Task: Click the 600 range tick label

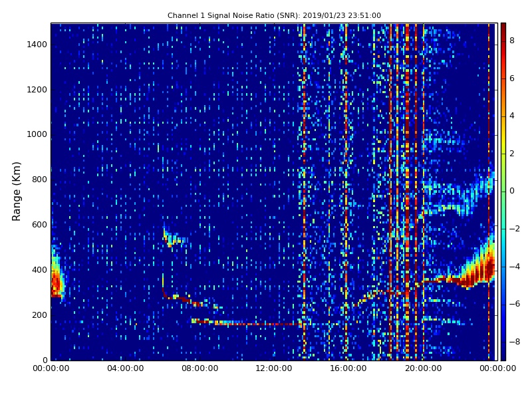Action: (x=39, y=225)
